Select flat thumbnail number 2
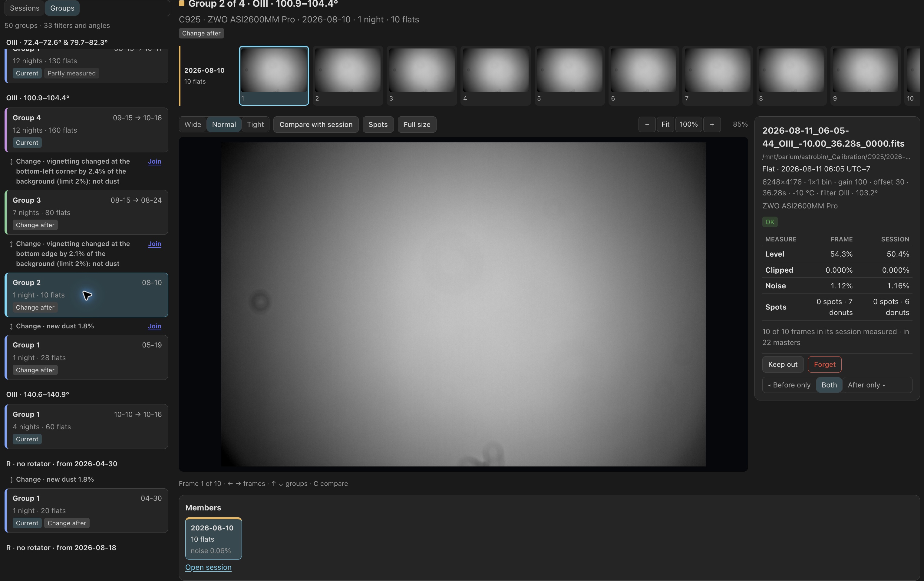Image resolution: width=924 pixels, height=581 pixels. pyautogui.click(x=348, y=76)
